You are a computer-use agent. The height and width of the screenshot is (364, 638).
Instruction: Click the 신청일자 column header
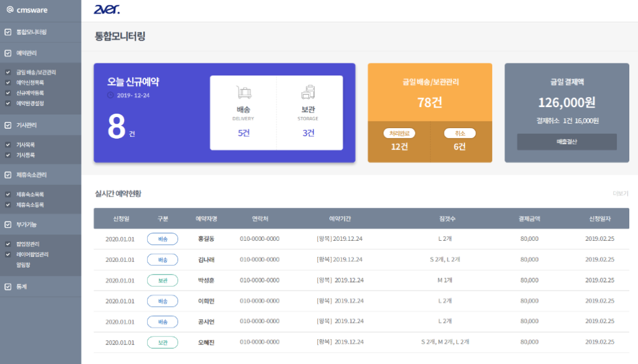pyautogui.click(x=600, y=218)
